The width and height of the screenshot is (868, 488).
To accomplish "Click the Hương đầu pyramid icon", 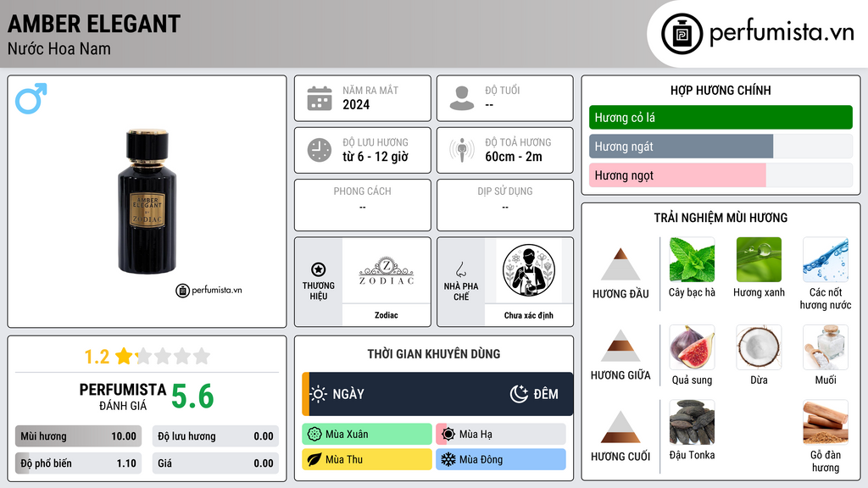I will 620,264.
